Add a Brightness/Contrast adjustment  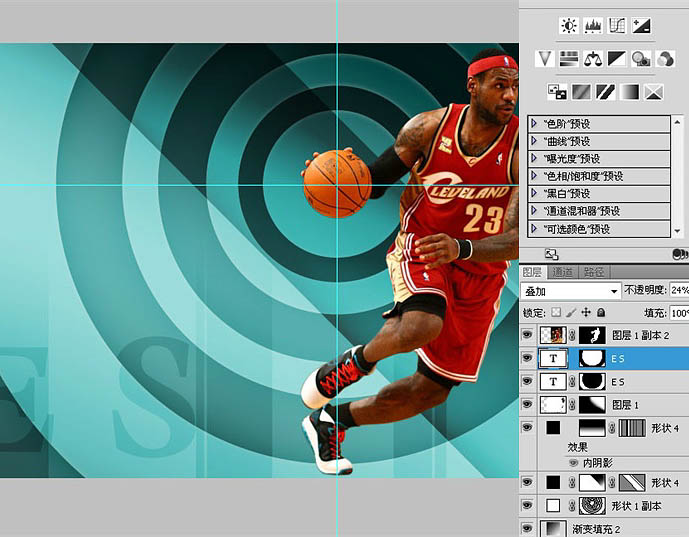[x=569, y=25]
